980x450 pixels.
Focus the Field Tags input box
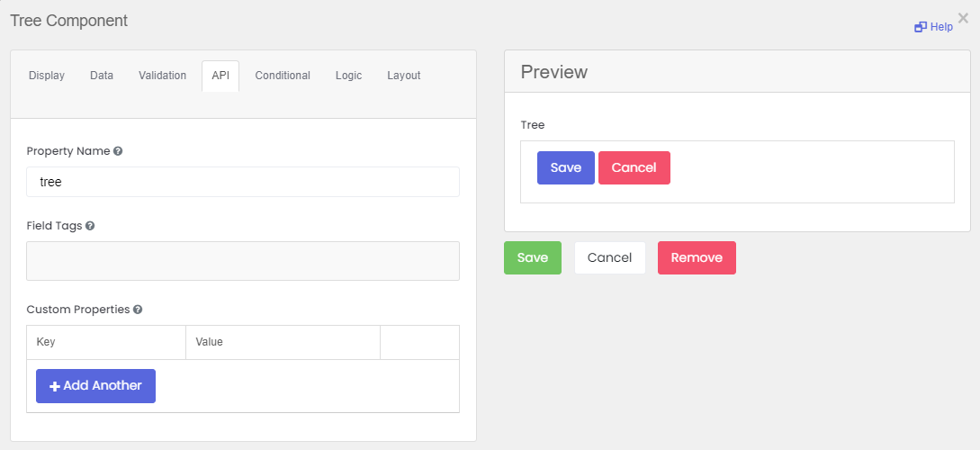(243, 261)
